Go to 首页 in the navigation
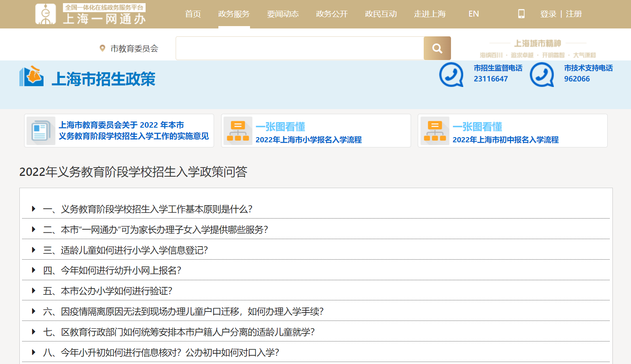This screenshot has width=631, height=364. point(193,14)
